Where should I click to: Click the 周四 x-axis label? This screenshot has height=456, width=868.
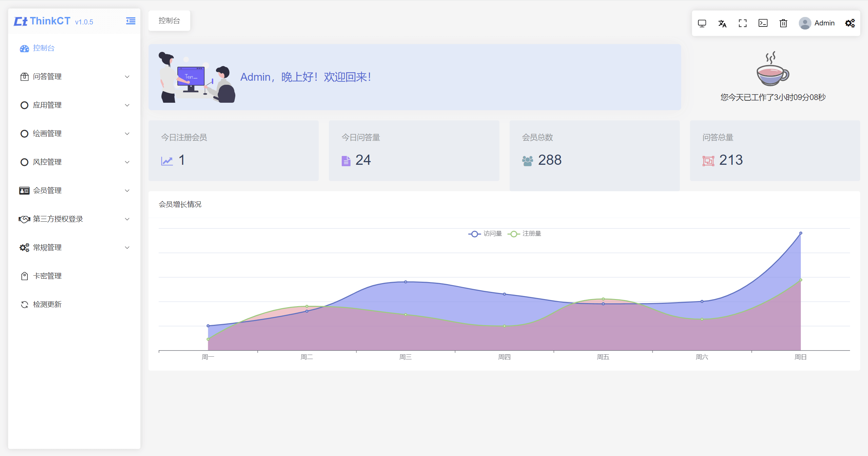coord(504,357)
